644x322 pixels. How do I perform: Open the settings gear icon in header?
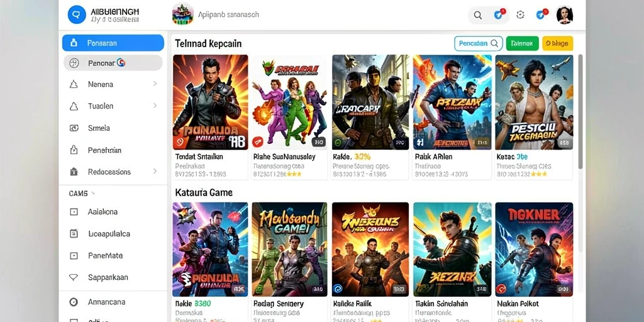(520, 15)
